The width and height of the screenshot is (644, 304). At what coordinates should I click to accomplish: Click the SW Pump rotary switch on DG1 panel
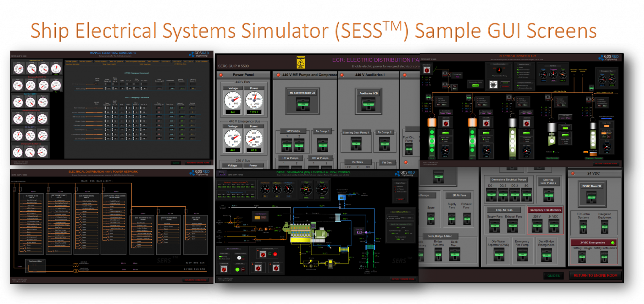(x=275, y=268)
